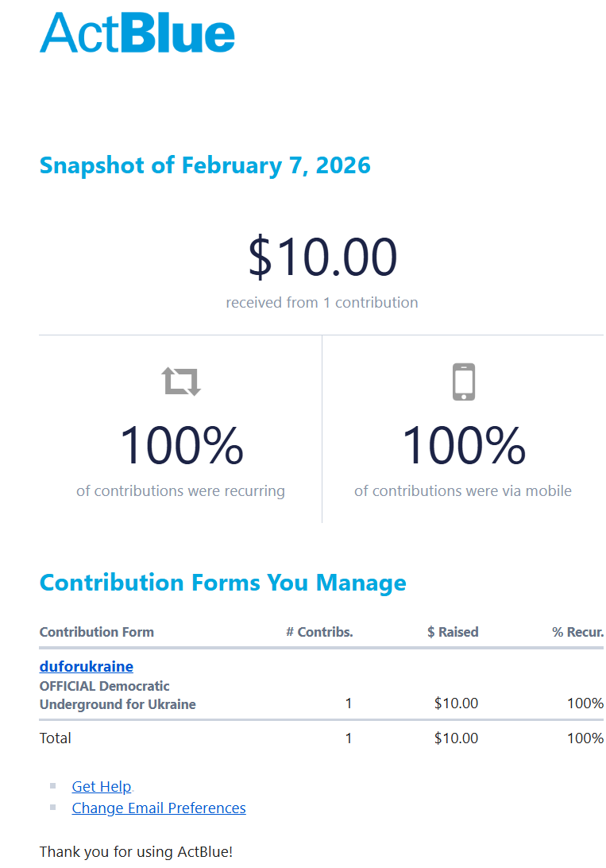Click the recurring arrows icon
This screenshot has width=606, height=868.
point(182,382)
